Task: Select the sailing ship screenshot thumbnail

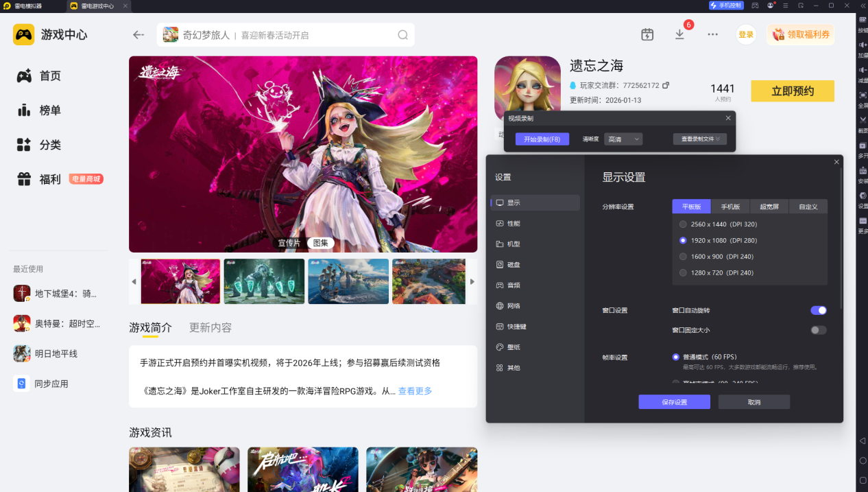Action: click(348, 281)
